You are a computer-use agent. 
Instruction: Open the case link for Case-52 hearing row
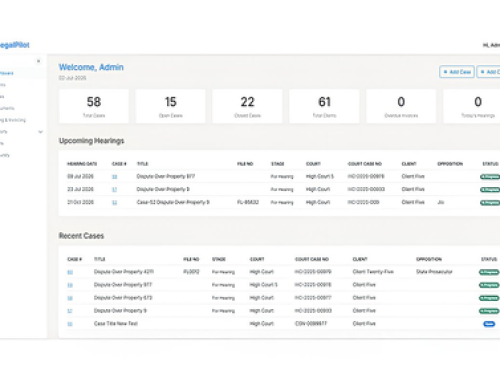tap(115, 202)
